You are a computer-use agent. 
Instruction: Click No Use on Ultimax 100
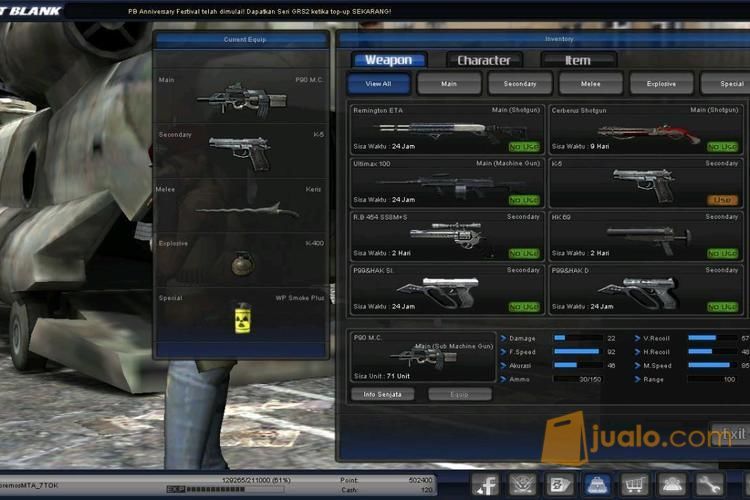(524, 200)
